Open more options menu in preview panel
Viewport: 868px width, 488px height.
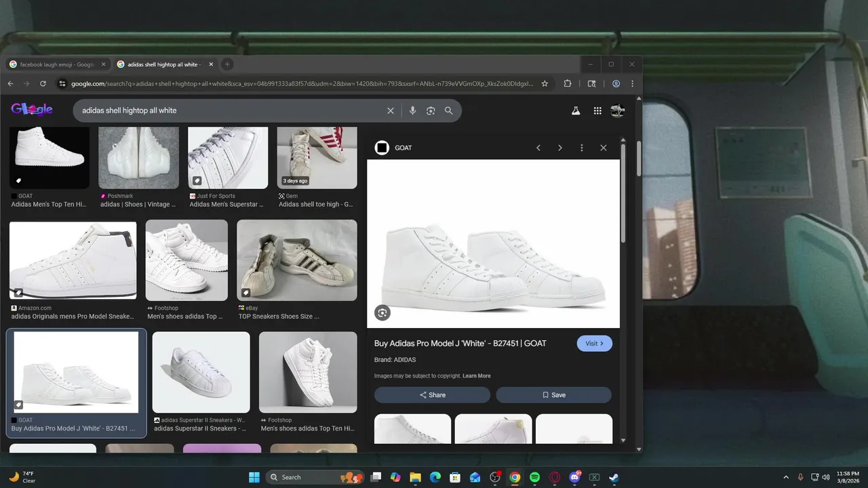pos(582,148)
